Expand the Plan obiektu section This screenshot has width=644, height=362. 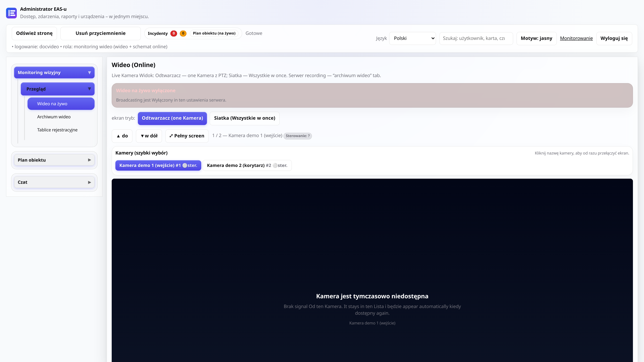coord(54,160)
